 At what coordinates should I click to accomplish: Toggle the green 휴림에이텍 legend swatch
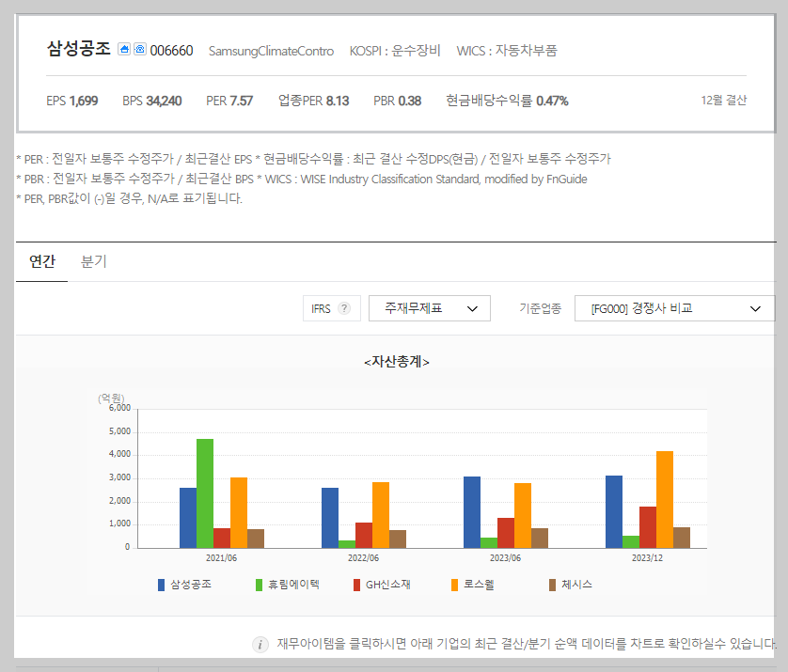coord(259,585)
